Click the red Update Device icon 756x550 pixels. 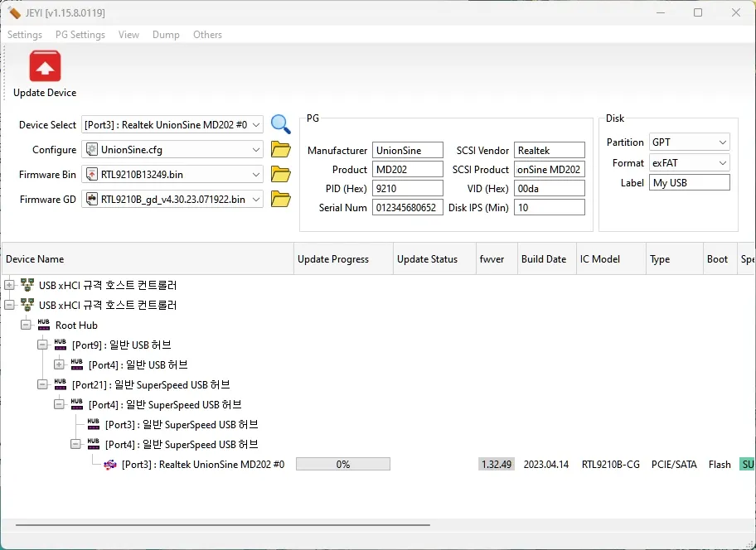45,66
